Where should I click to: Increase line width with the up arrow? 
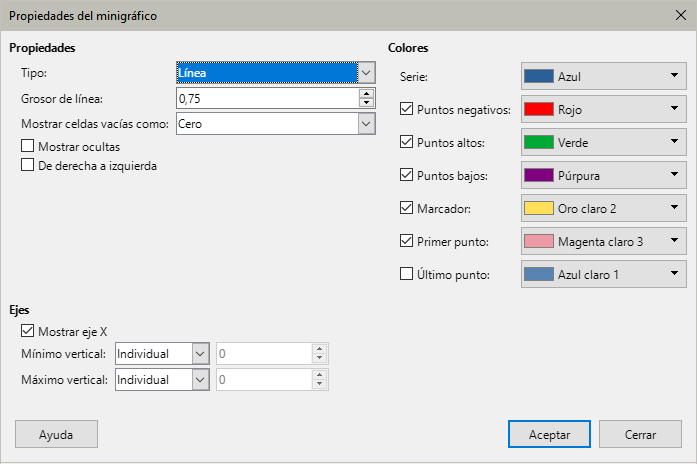[x=366, y=93]
